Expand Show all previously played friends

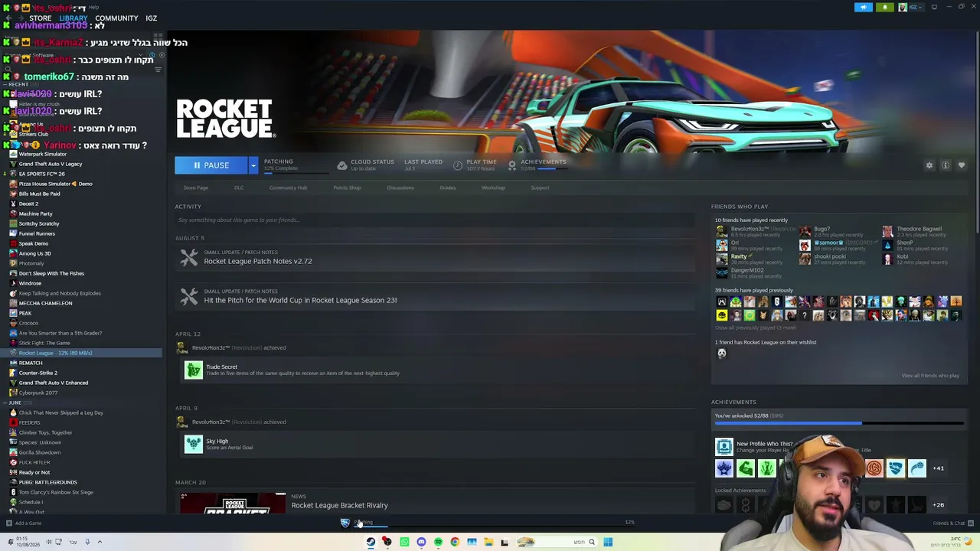pos(755,328)
